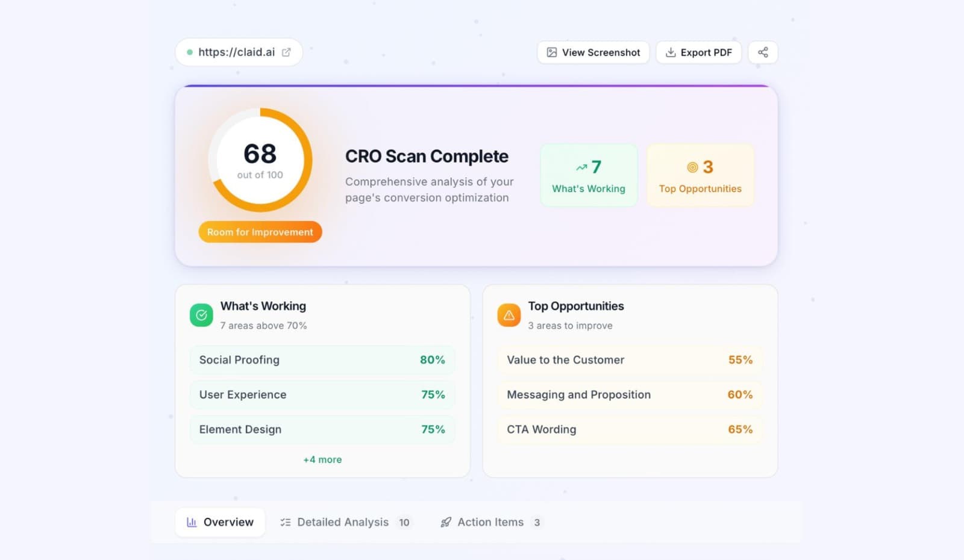
Task: Switch to the Detailed Analysis tab
Action: [x=342, y=522]
